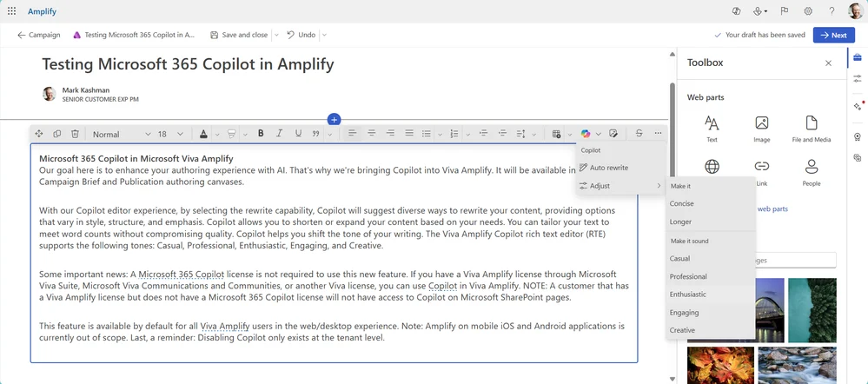Screen dimensions: 868x384
Task: Choose Auto rewrite in the Copilot menu
Action: tap(608, 168)
